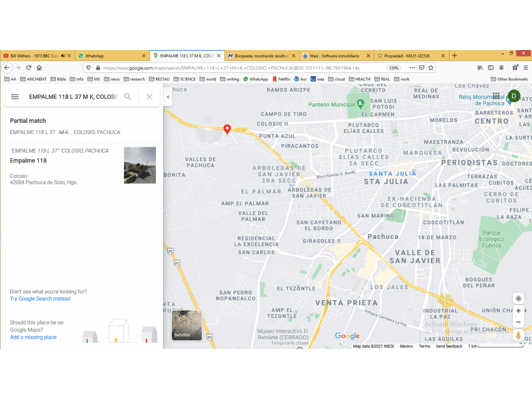The width and height of the screenshot is (532, 399).
Task: Open the ANCHIENT bookmarks folder
Action: 33,79
